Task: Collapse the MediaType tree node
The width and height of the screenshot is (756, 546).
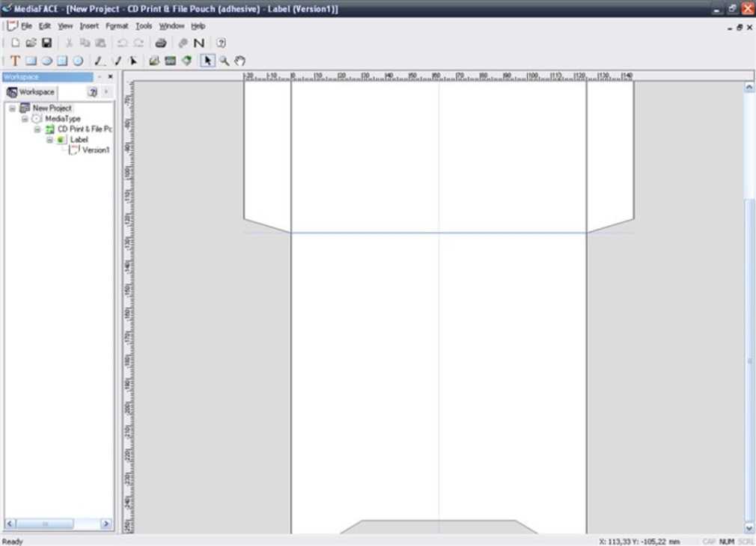Action: pyautogui.click(x=25, y=119)
